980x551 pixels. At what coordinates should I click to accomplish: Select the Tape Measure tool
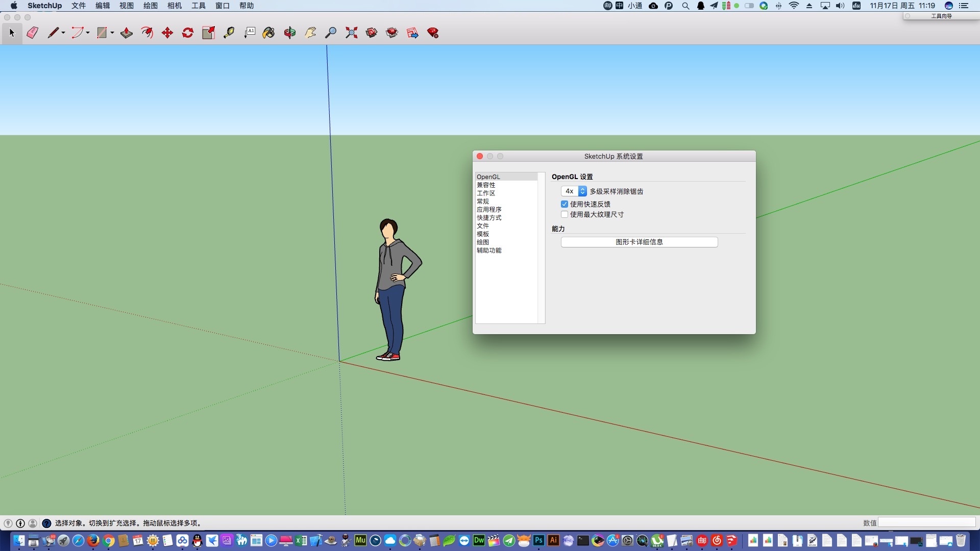tap(229, 33)
